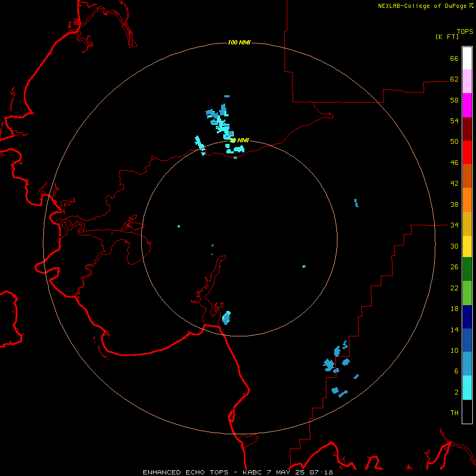The height and width of the screenshot is (476, 476).
Task: Click the '[K FT]' units label
Action: click(x=447, y=36)
